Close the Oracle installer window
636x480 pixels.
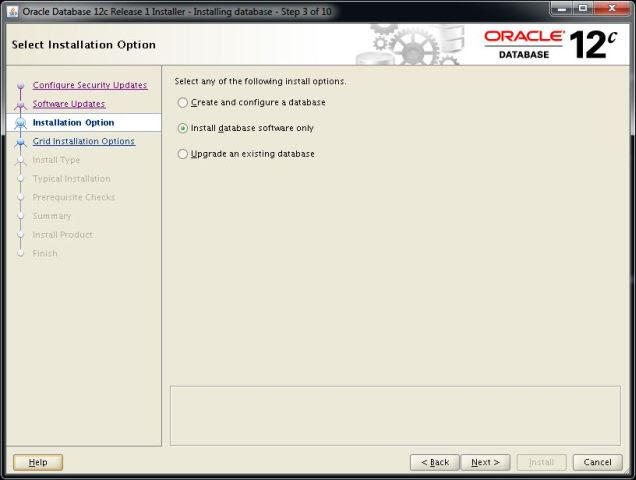[612, 8]
